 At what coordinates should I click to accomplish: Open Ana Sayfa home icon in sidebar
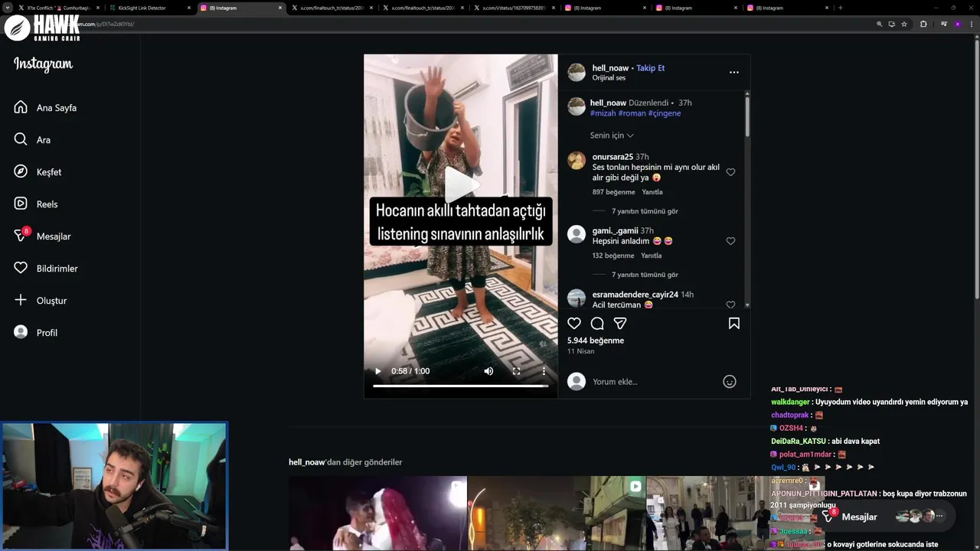pos(21,107)
